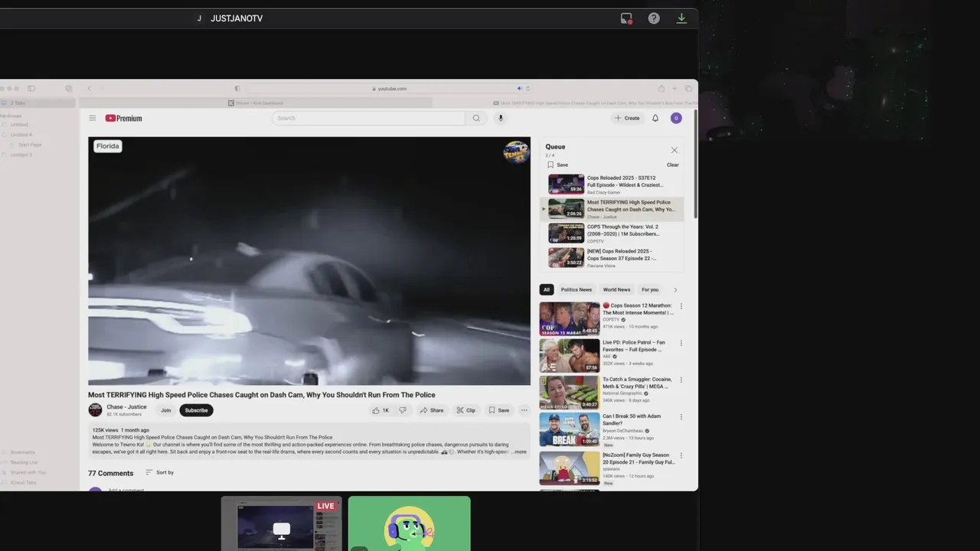Select the Politics News chip

[576, 290]
